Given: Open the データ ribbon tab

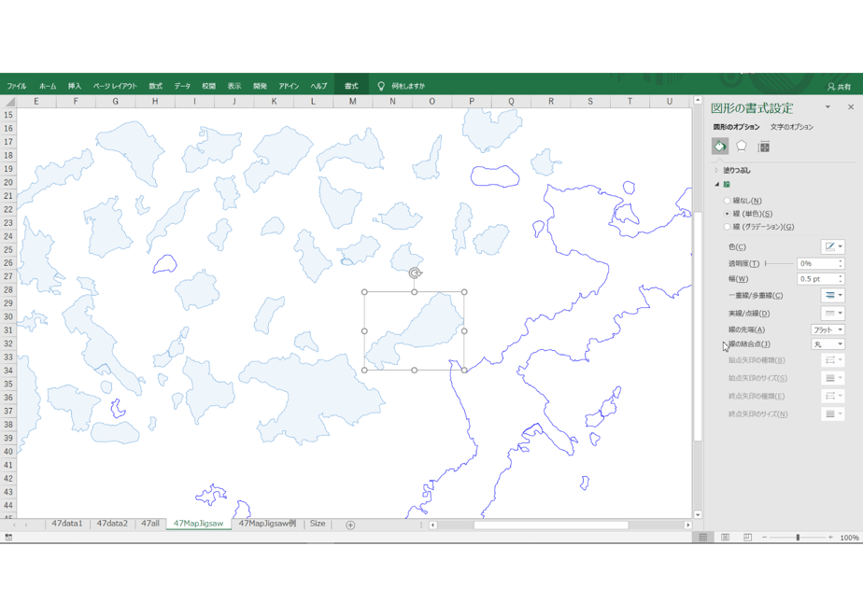Looking at the screenshot, I should coord(182,87).
